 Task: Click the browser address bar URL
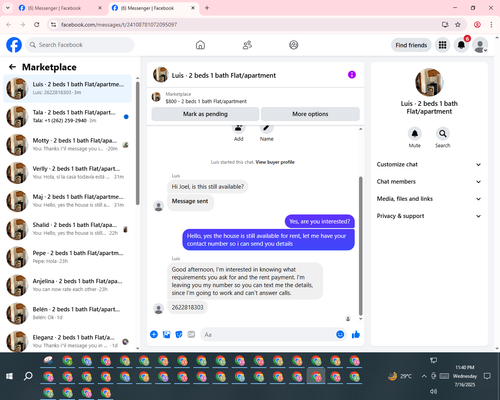pos(119,24)
